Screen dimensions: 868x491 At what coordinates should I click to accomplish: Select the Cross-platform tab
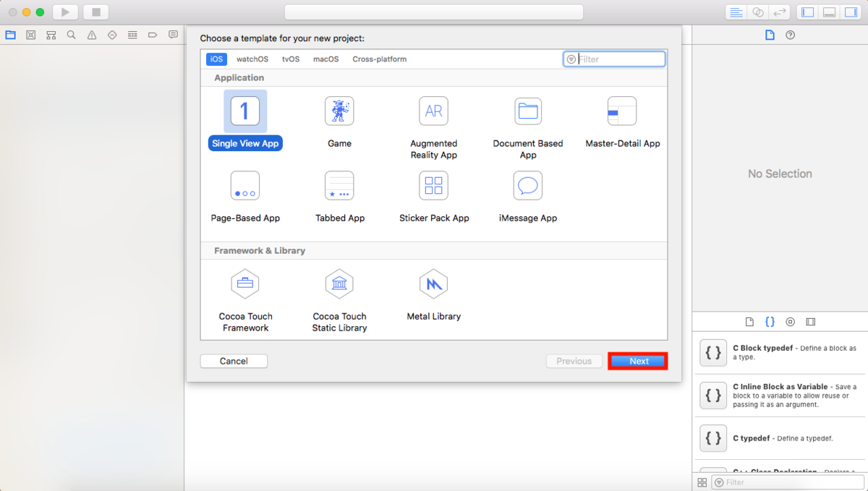380,59
